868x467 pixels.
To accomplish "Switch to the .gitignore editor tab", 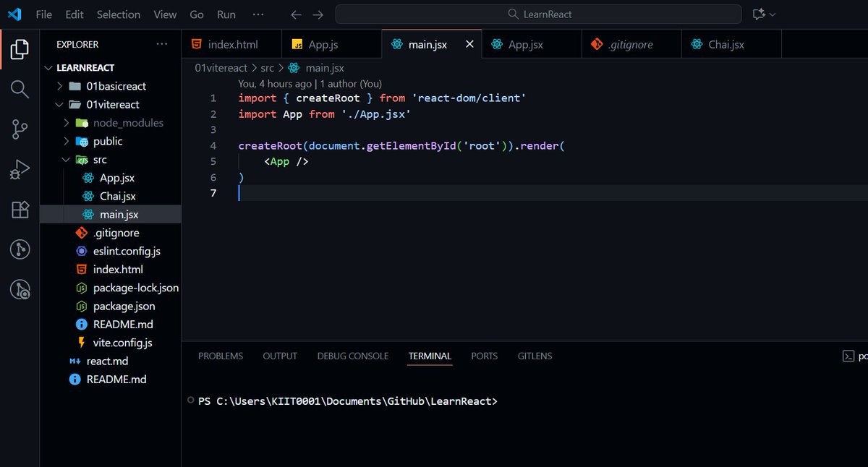I will 631,44.
